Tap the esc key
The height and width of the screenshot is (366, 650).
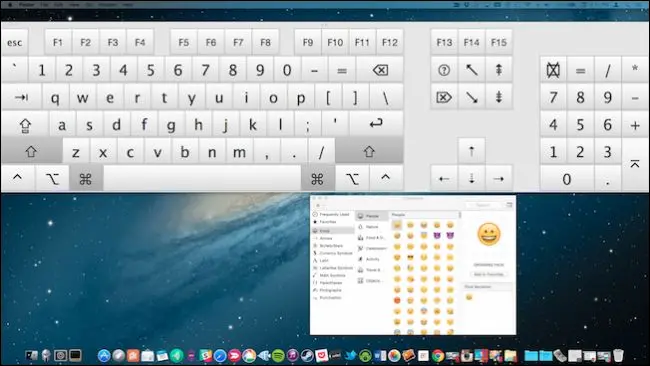pyautogui.click(x=15, y=42)
